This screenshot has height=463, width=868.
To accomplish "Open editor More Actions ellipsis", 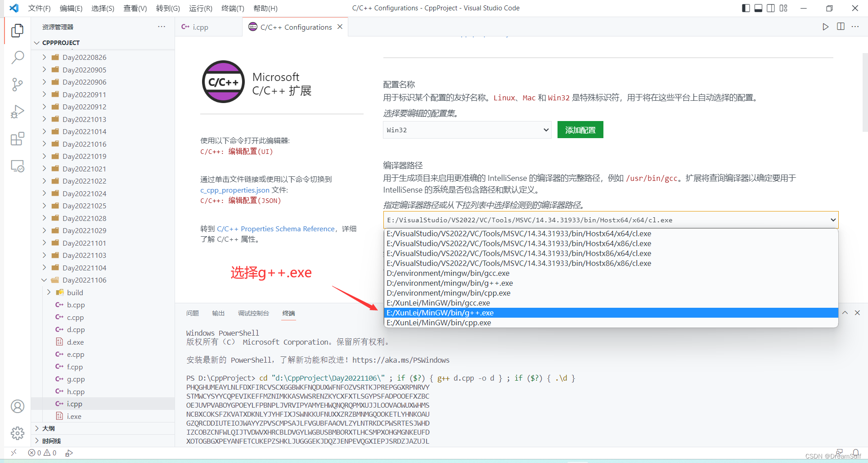I will [x=855, y=27].
